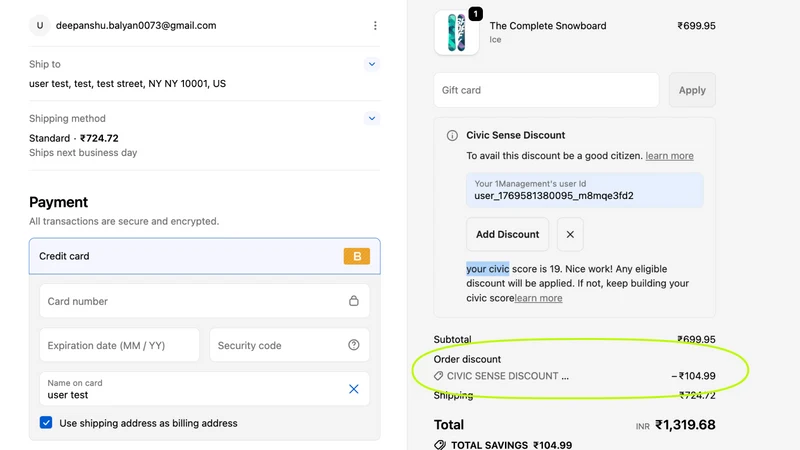Open 'learn more' after civic score text

(x=538, y=298)
